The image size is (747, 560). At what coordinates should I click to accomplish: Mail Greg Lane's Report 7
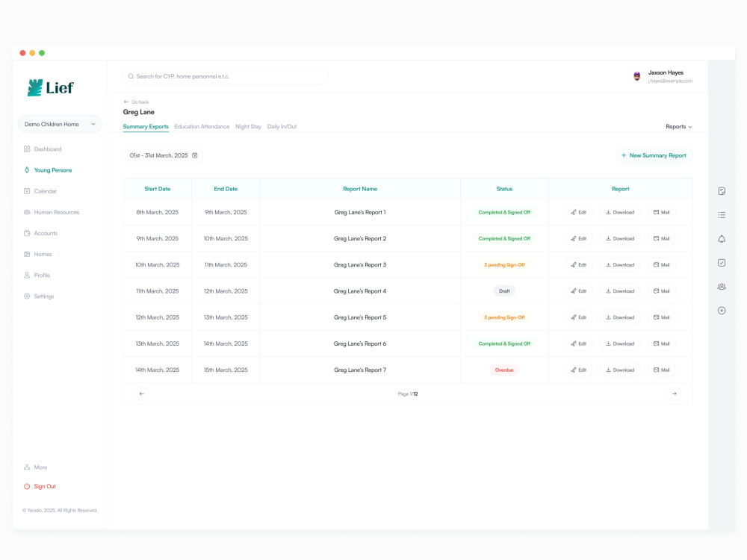coord(662,370)
